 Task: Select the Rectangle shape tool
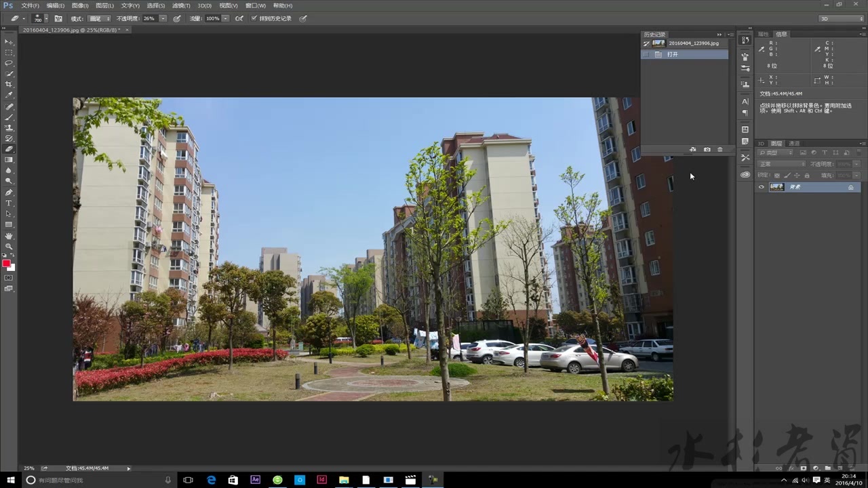click(9, 224)
